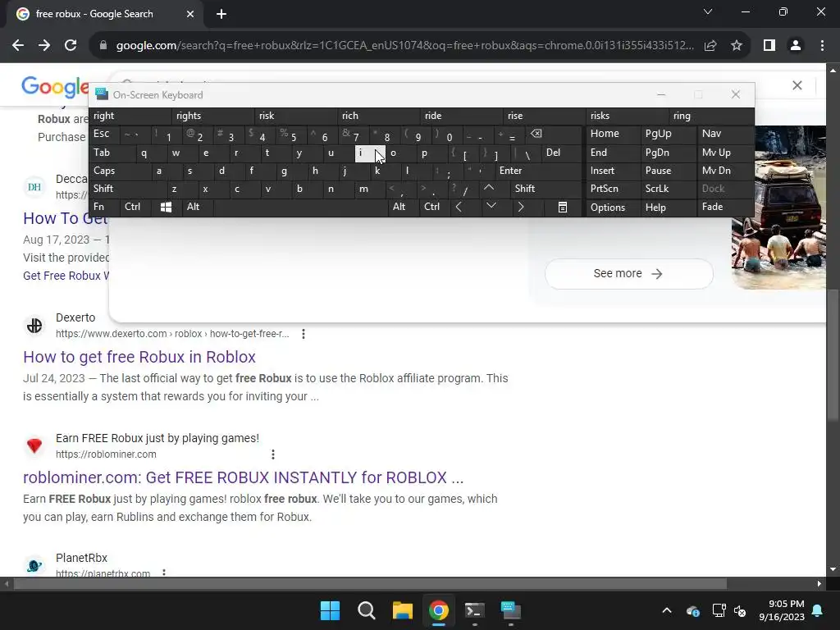Screen dimensions: 840x630
Task: Click the horizontal scrollbar at page bottom
Action: [370, 583]
